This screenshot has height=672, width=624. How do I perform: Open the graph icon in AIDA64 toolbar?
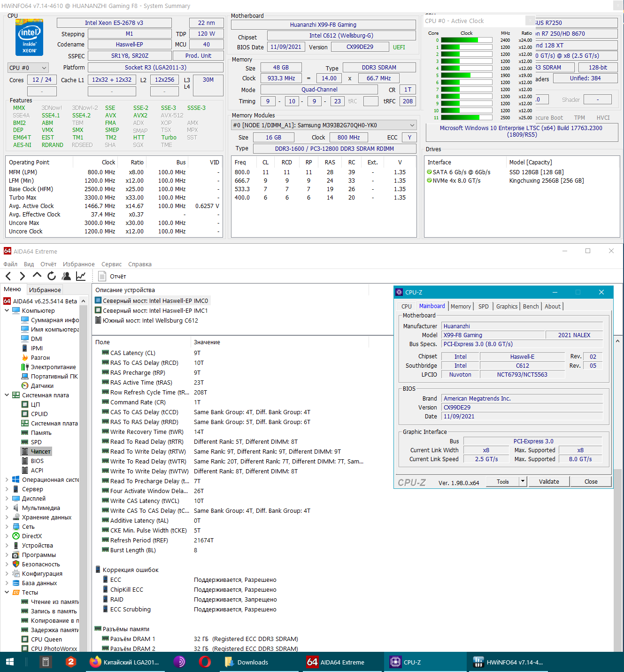[81, 276]
